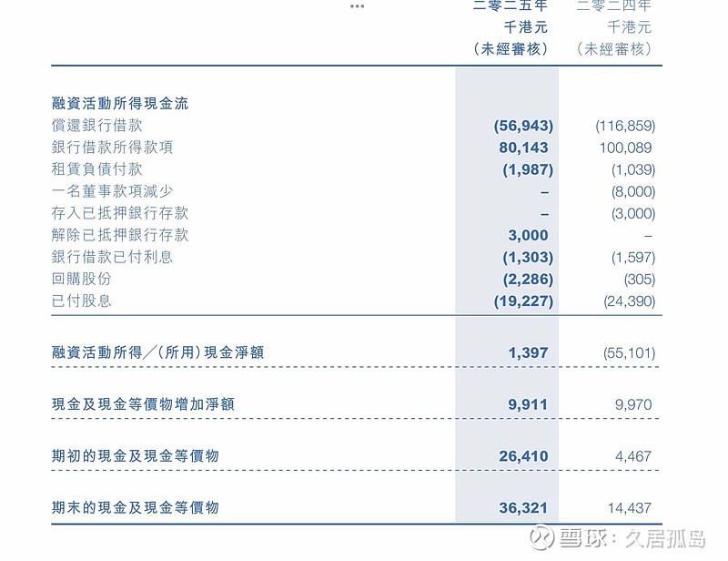Select the value 4,467
The height and width of the screenshot is (561, 728).
click(x=633, y=456)
